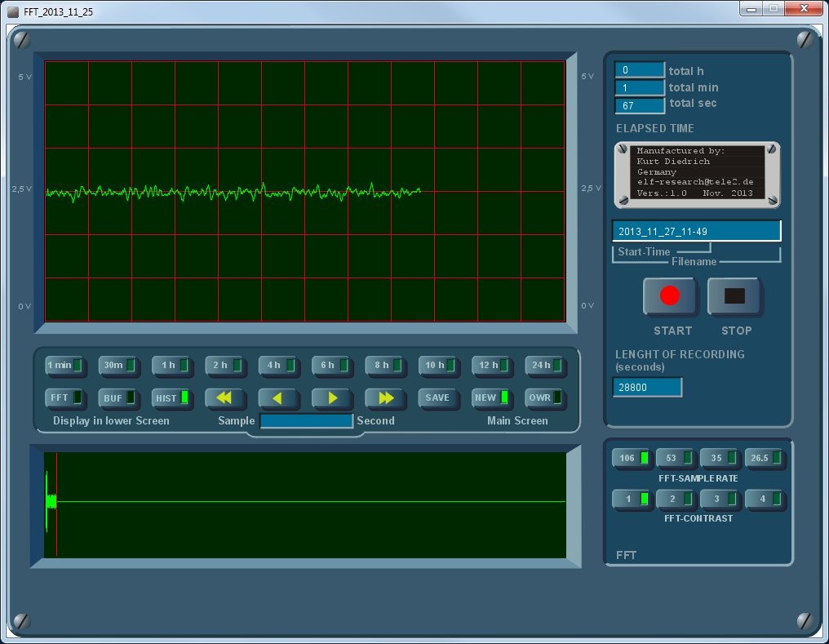Jump back fast with double left arrows

pos(224,398)
